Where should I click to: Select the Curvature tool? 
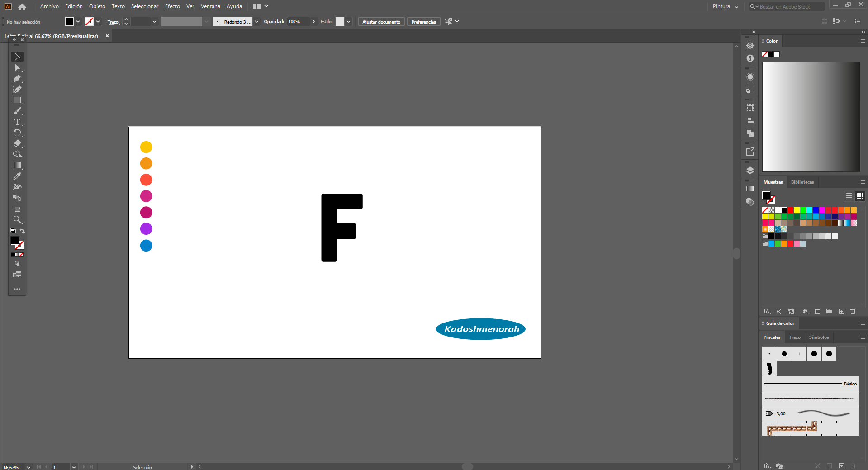pyautogui.click(x=17, y=90)
